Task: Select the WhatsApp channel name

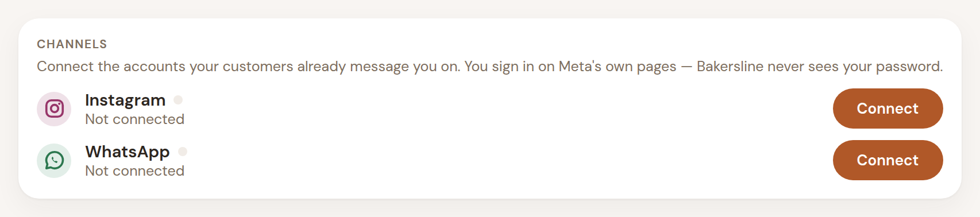Action: 128,152
